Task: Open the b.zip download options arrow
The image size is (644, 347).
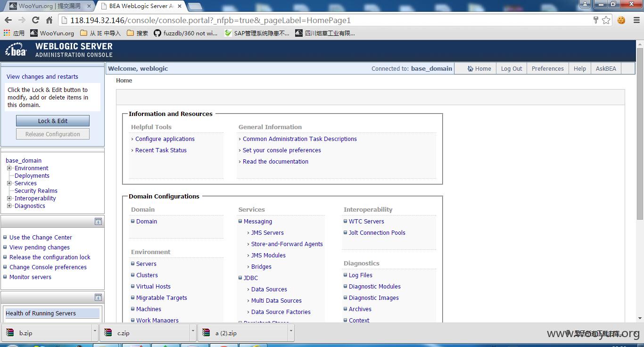Action: [95, 332]
